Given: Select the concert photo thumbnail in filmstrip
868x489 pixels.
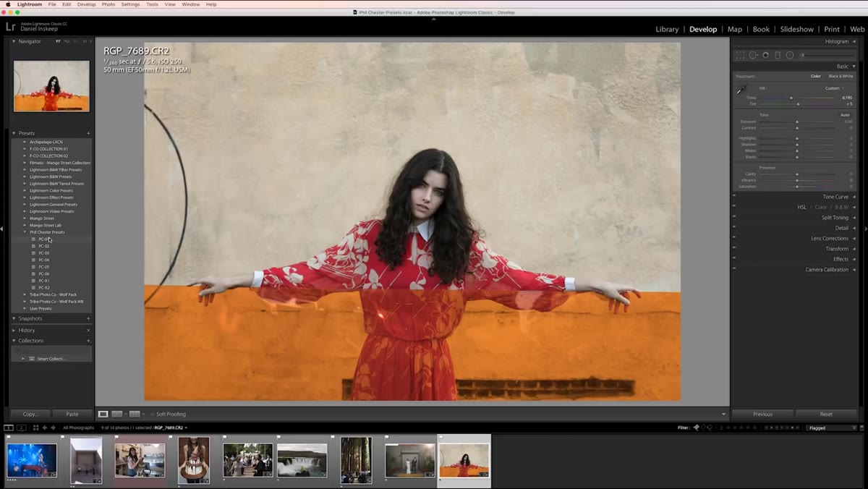Looking at the screenshot, I should click(32, 460).
